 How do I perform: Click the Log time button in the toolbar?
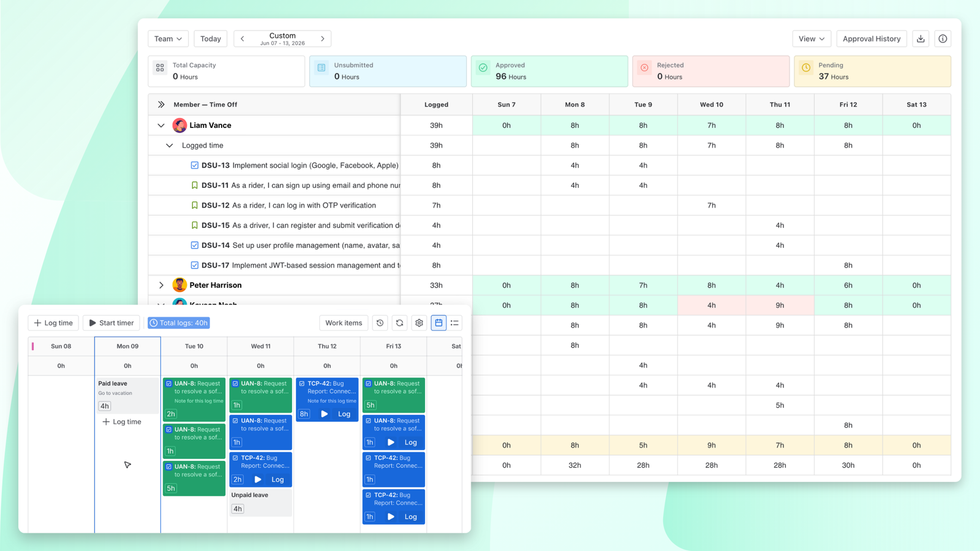(53, 323)
